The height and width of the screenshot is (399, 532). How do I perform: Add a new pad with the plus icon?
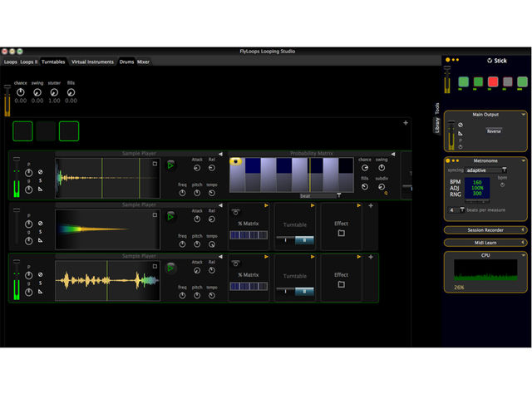[406, 123]
